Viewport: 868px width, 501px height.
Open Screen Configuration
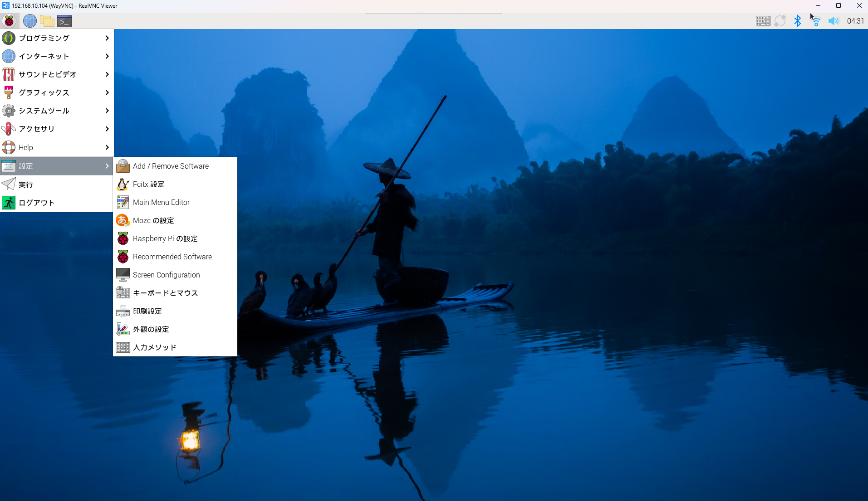tap(175, 275)
